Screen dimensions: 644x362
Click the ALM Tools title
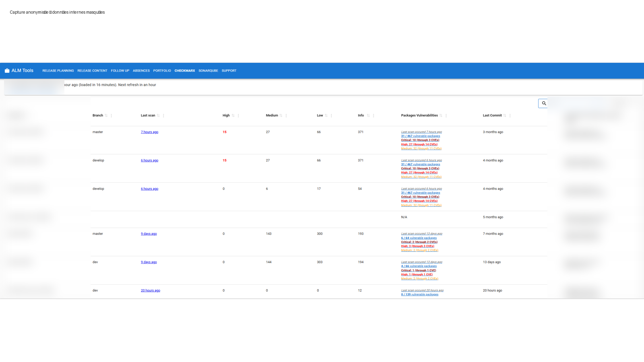[22, 70]
